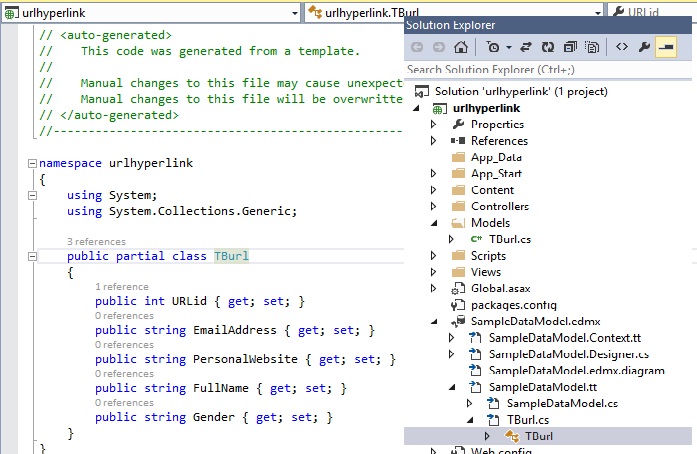Expand the App_Start folder
The height and width of the screenshot is (454, 697).
tap(433, 173)
